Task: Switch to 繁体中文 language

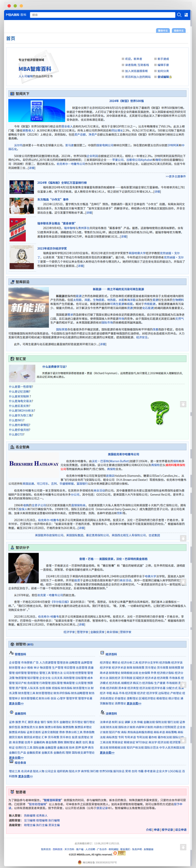Action: pos(163,31)
